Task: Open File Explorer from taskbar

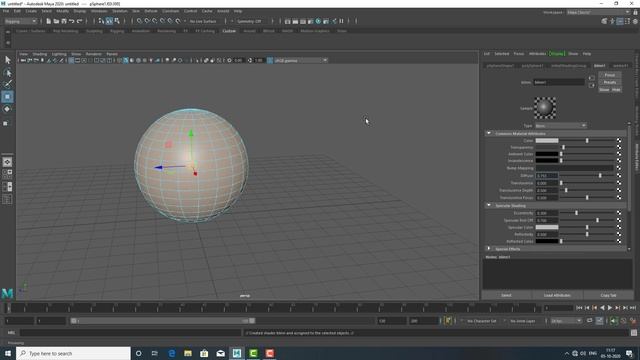Action: tap(188, 353)
